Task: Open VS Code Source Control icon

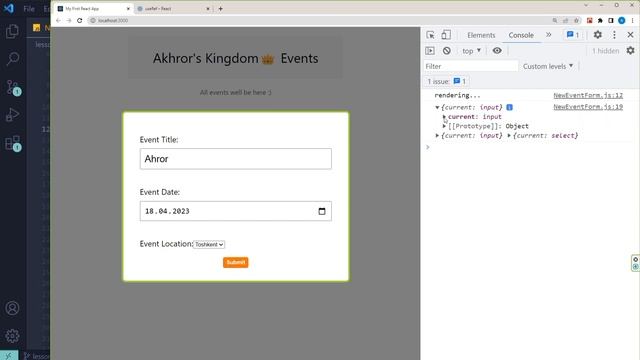Action: pos(13,87)
